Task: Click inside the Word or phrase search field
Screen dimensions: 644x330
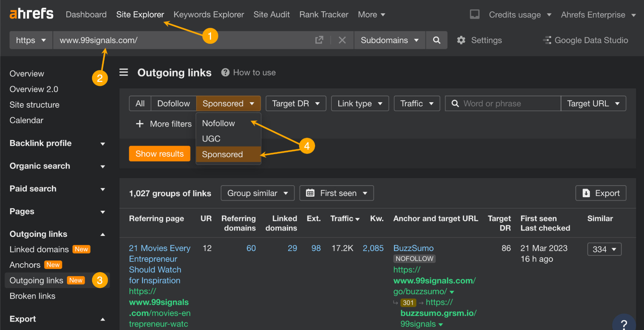Action: pos(502,103)
